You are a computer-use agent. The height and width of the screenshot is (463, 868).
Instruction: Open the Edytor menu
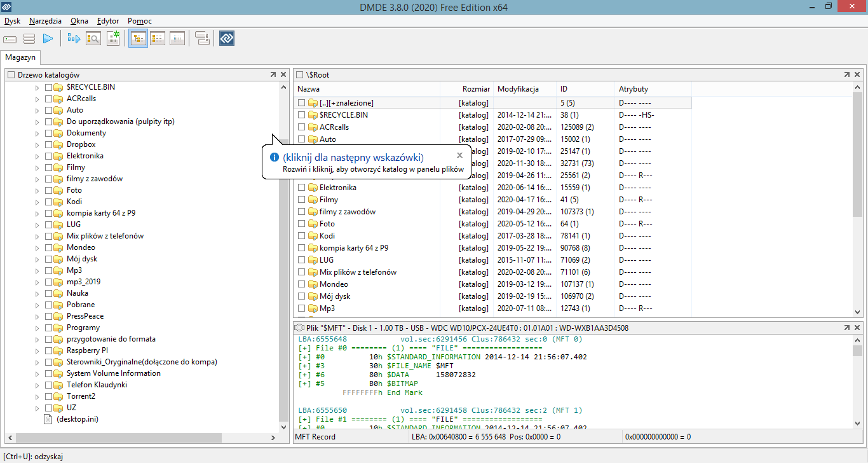click(x=108, y=21)
